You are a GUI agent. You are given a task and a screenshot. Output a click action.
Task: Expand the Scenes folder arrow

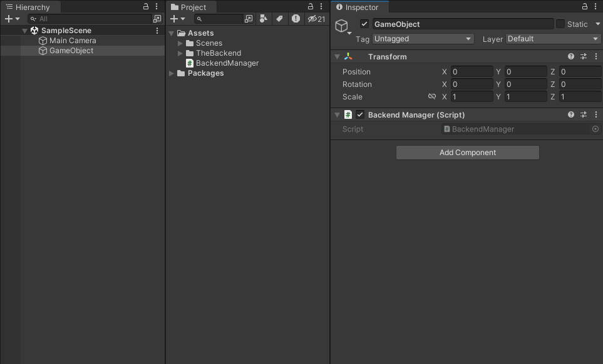[180, 43]
